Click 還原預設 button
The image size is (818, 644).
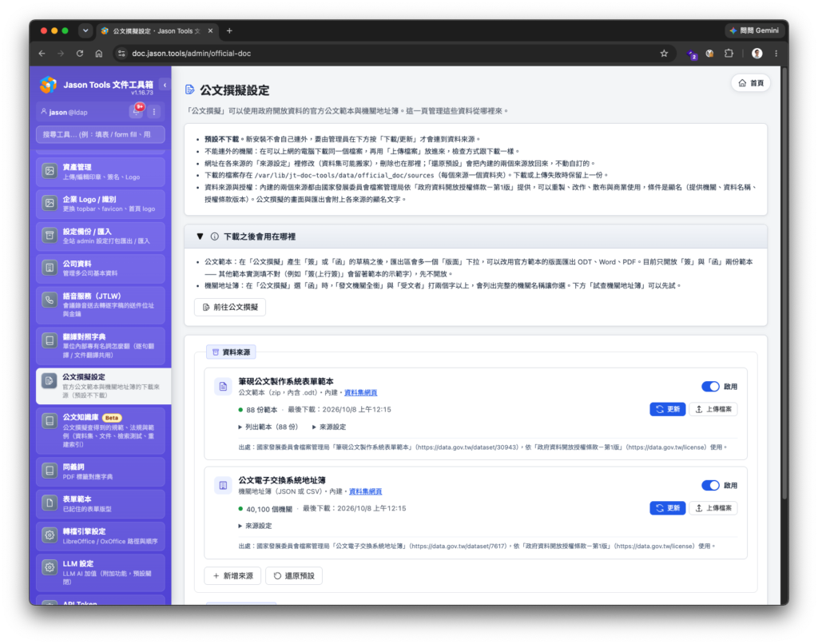294,575
